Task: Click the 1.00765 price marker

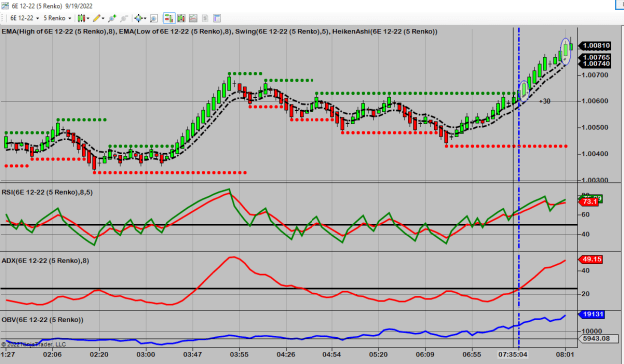Action: [595, 57]
